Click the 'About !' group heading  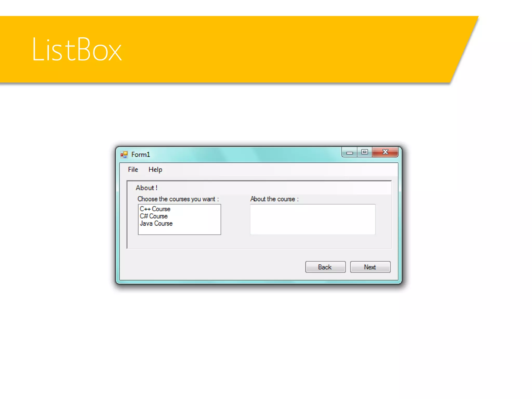(147, 188)
